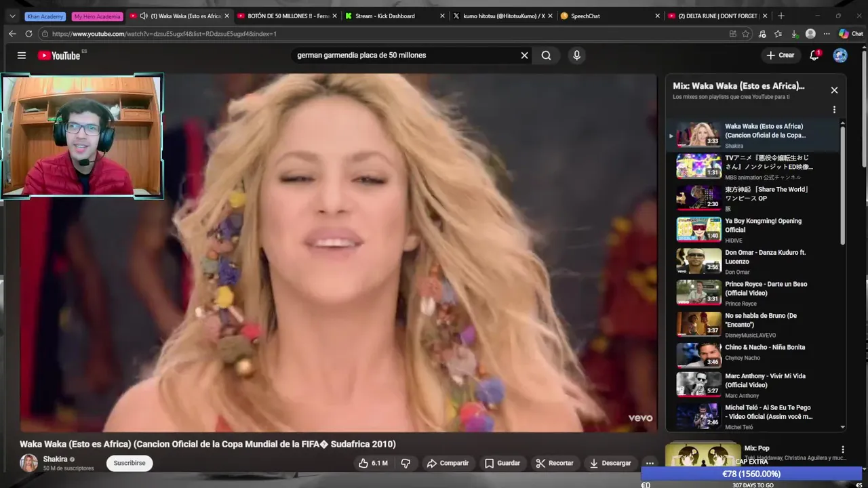This screenshot has height=488, width=868.
Task: Click the Shakira channel name link
Action: [x=56, y=459]
